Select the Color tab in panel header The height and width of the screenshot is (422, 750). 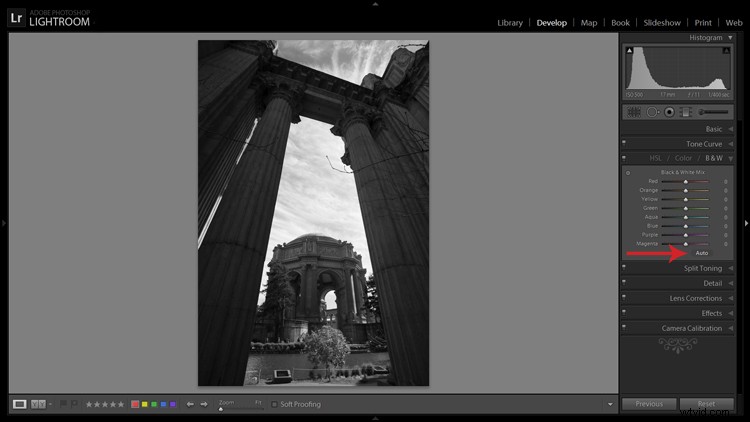(683, 158)
